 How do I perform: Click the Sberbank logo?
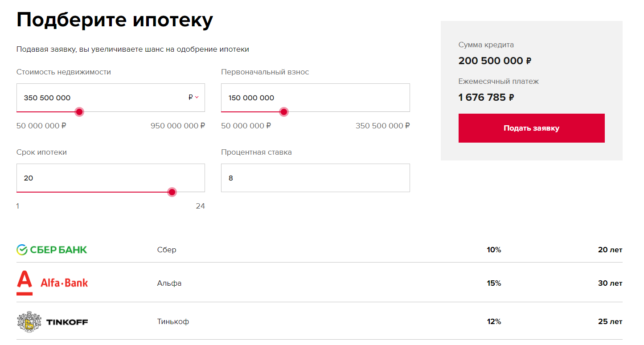[52, 250]
